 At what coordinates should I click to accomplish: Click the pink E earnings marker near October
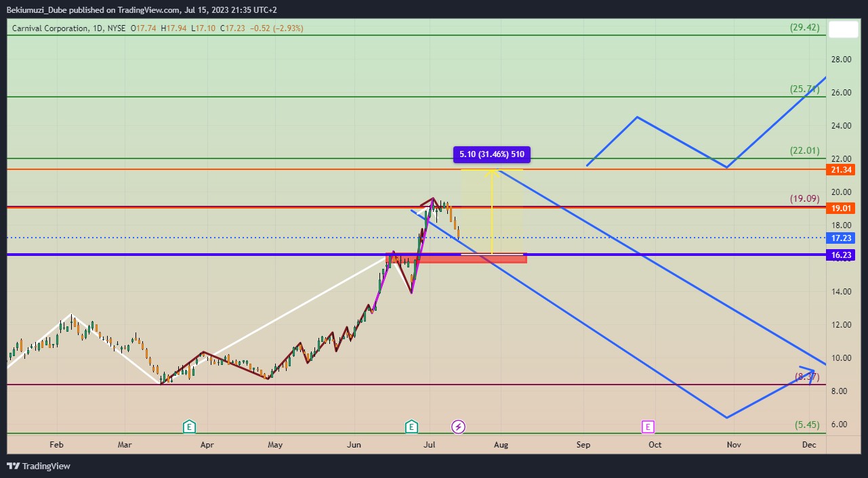(648, 427)
